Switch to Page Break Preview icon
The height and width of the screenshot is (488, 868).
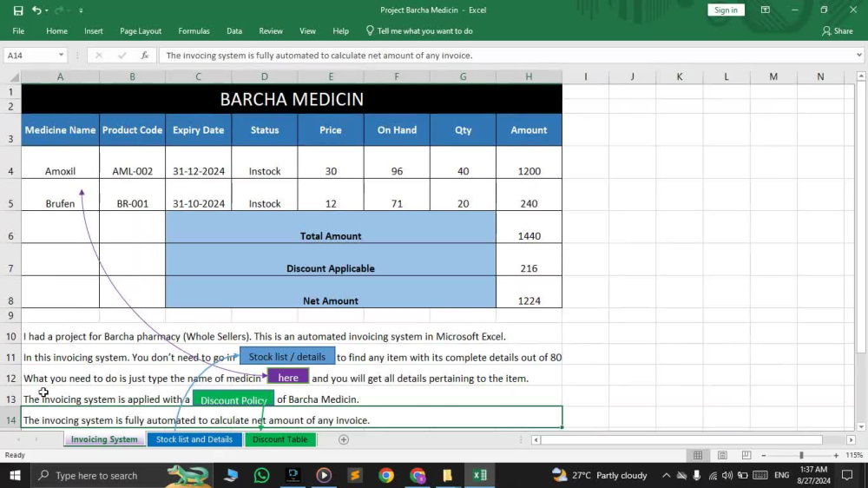point(746,455)
